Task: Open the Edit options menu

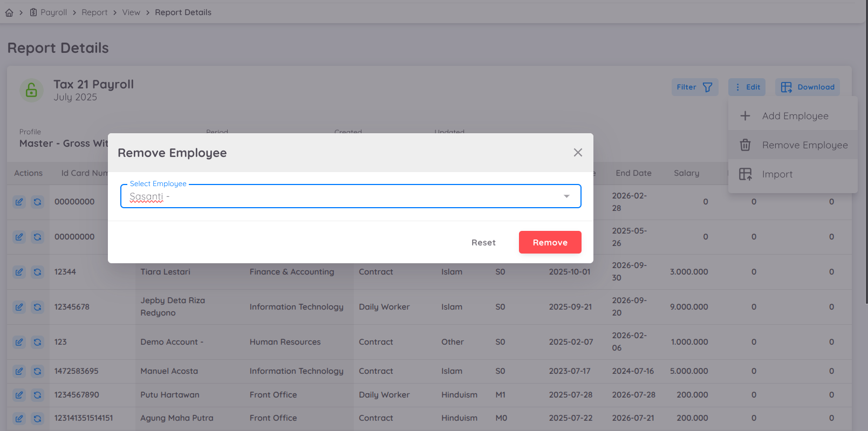Action: [x=747, y=87]
